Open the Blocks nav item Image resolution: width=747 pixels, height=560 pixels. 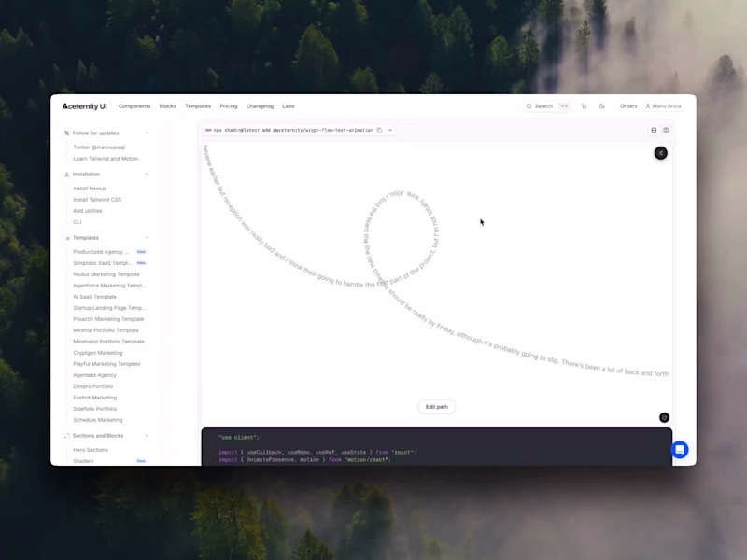click(168, 106)
